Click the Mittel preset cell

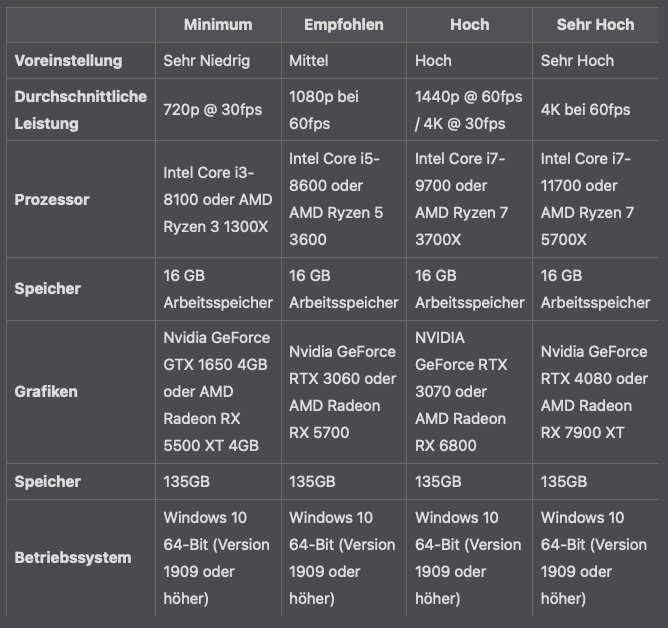309,60
